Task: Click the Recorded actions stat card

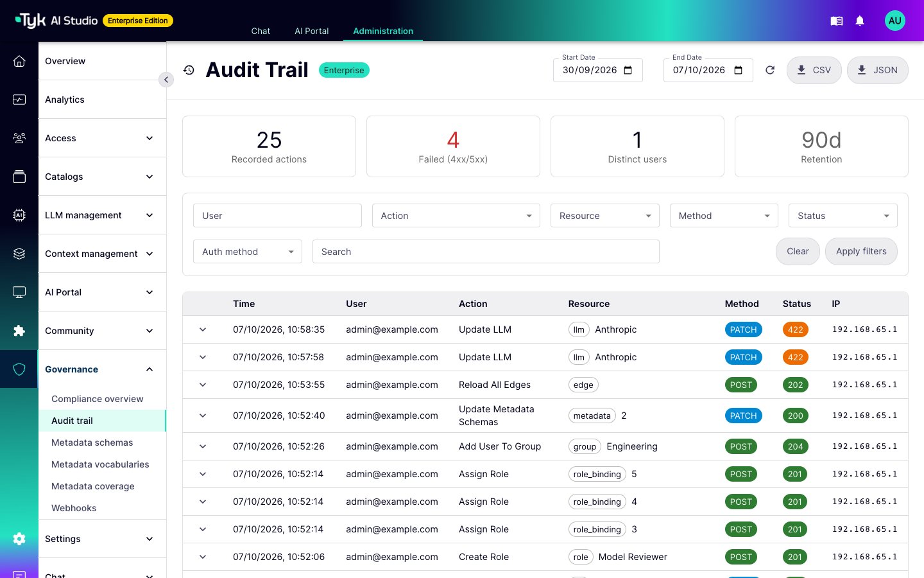Action: (269, 146)
